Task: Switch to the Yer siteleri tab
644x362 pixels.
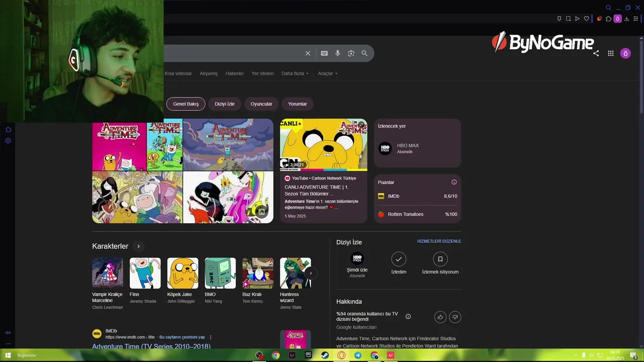Action: (263, 73)
